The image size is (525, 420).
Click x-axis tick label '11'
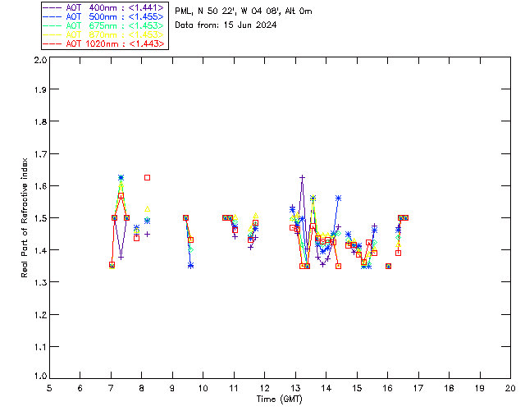tap(234, 388)
